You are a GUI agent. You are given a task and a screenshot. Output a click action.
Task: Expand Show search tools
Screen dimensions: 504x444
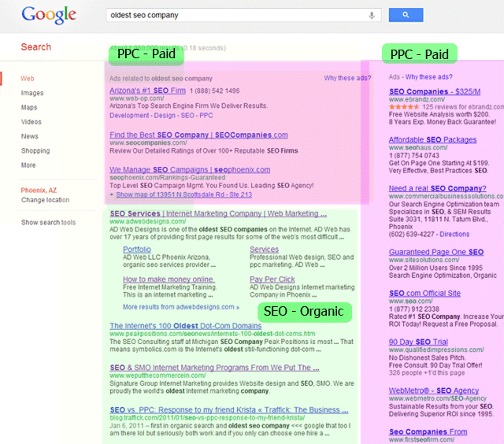(x=48, y=222)
